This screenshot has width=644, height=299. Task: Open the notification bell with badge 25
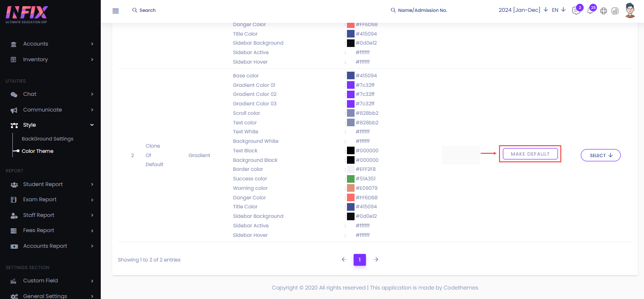(x=590, y=10)
